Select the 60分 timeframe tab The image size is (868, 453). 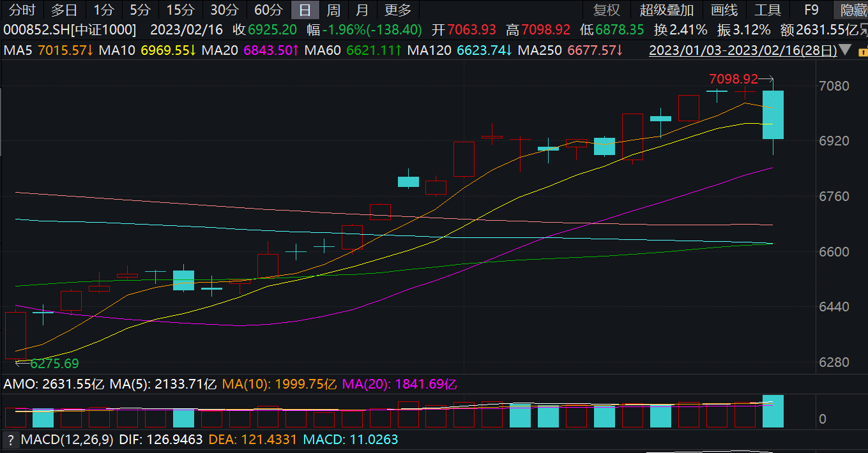coord(268,10)
